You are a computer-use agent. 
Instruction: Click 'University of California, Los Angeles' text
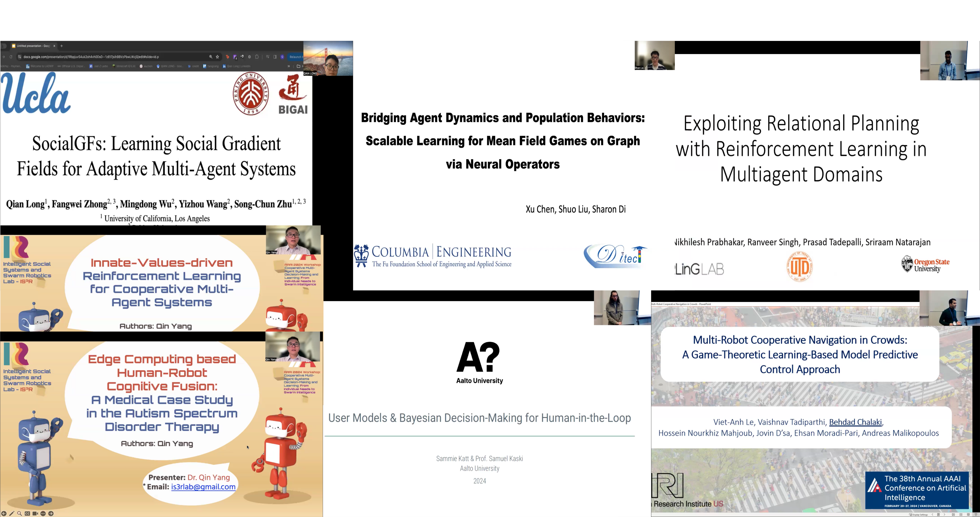[157, 219]
